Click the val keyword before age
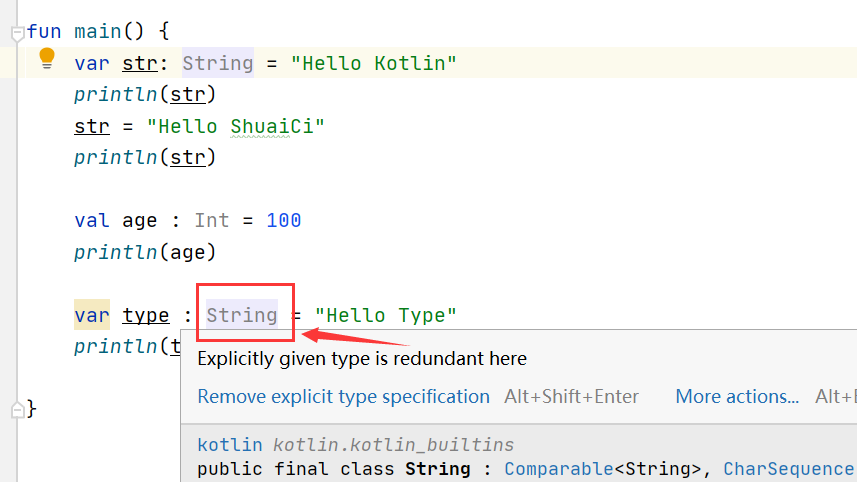 [x=92, y=221]
